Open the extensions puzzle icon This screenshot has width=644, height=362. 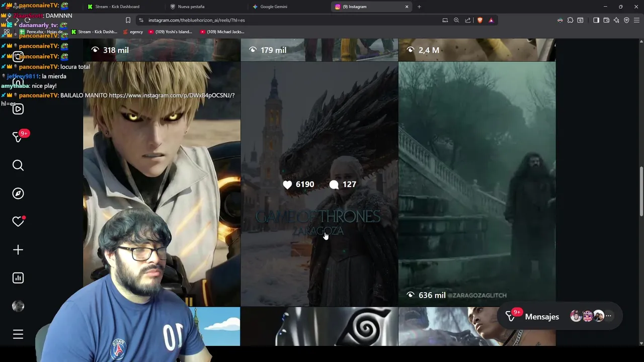point(570,20)
